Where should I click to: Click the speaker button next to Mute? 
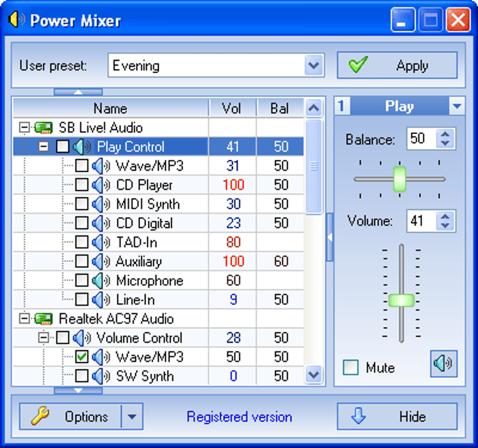tap(443, 364)
